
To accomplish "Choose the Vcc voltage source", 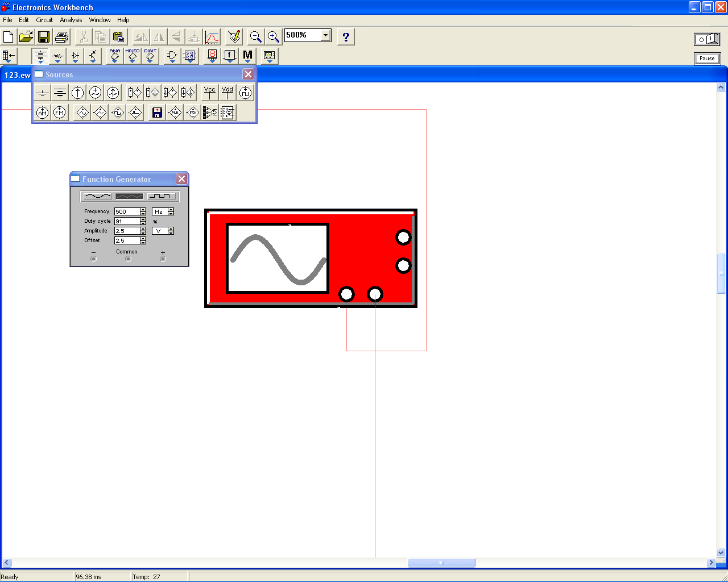I will [x=210, y=93].
